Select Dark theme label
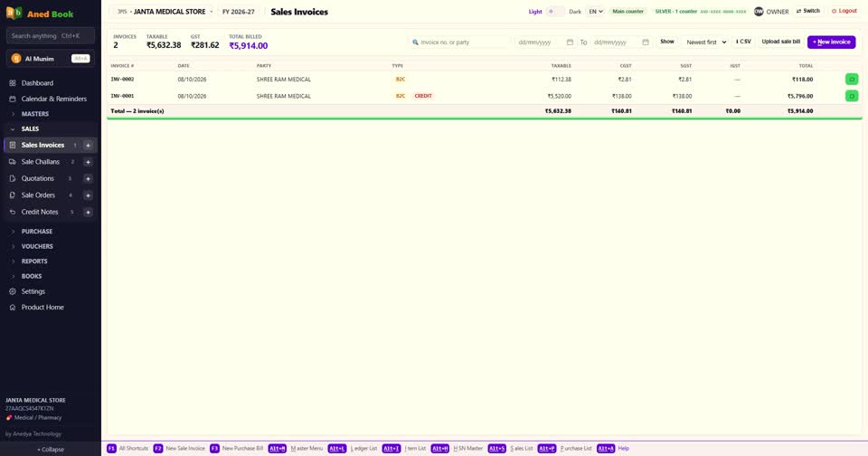This screenshot has height=456, width=868. [575, 12]
